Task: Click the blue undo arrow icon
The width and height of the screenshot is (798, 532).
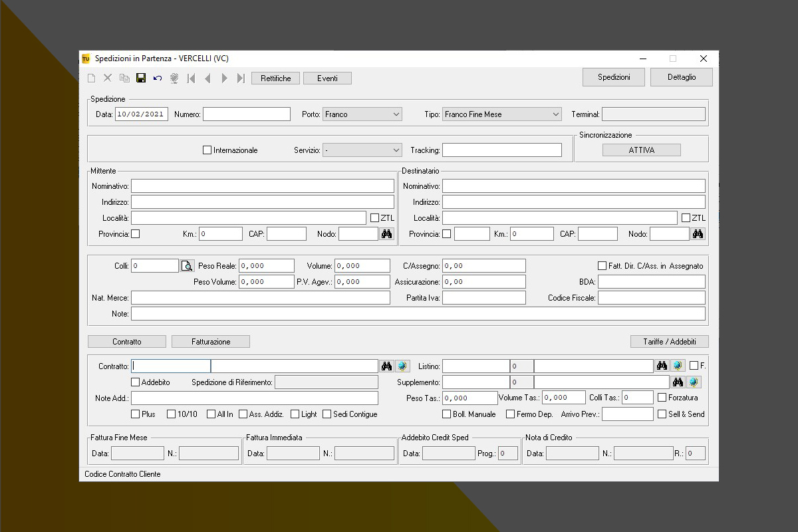Action: pyautogui.click(x=158, y=78)
